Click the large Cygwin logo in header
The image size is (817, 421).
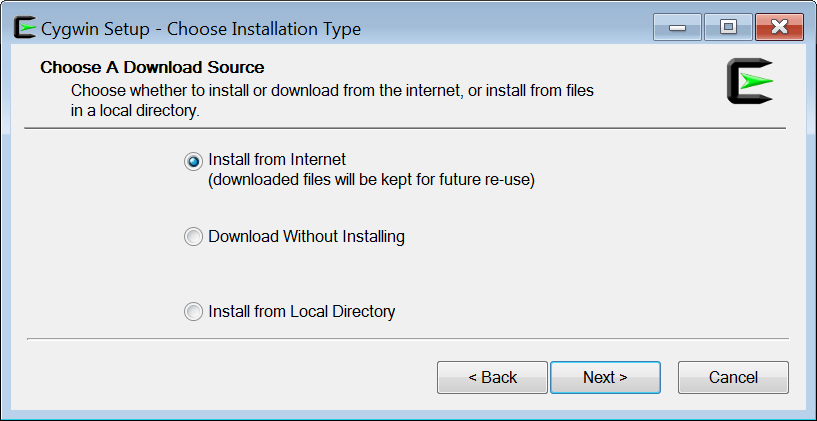point(750,81)
